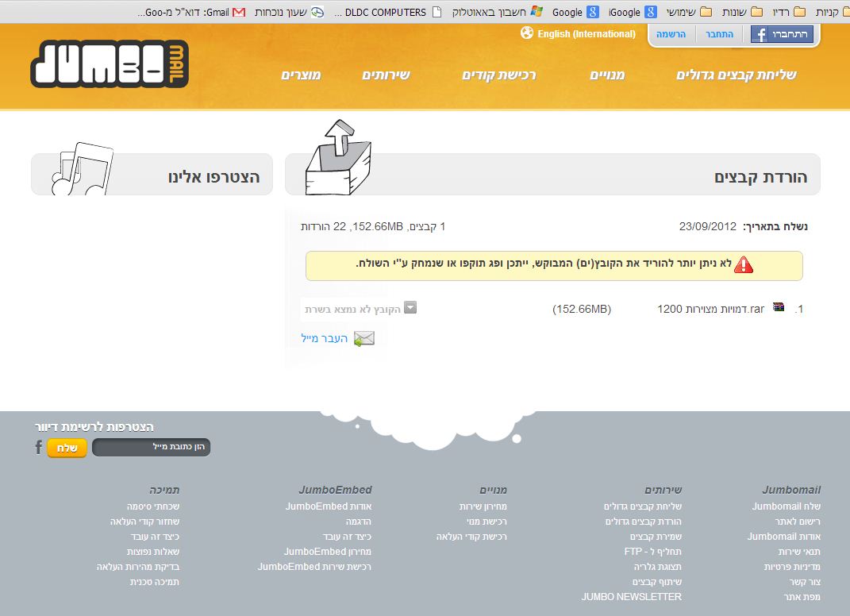The height and width of the screenshot is (616, 850).
Task: Click the RAR file icon next to filename
Action: pyautogui.click(x=779, y=307)
